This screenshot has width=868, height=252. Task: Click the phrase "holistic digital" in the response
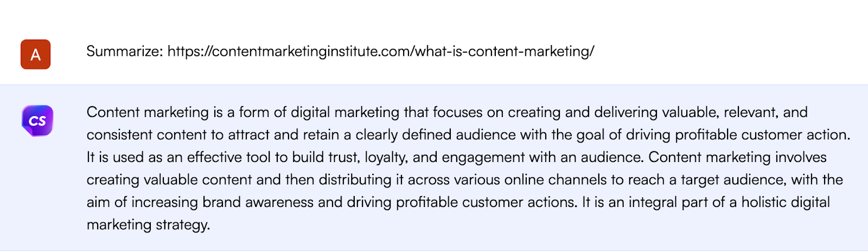(x=786, y=202)
